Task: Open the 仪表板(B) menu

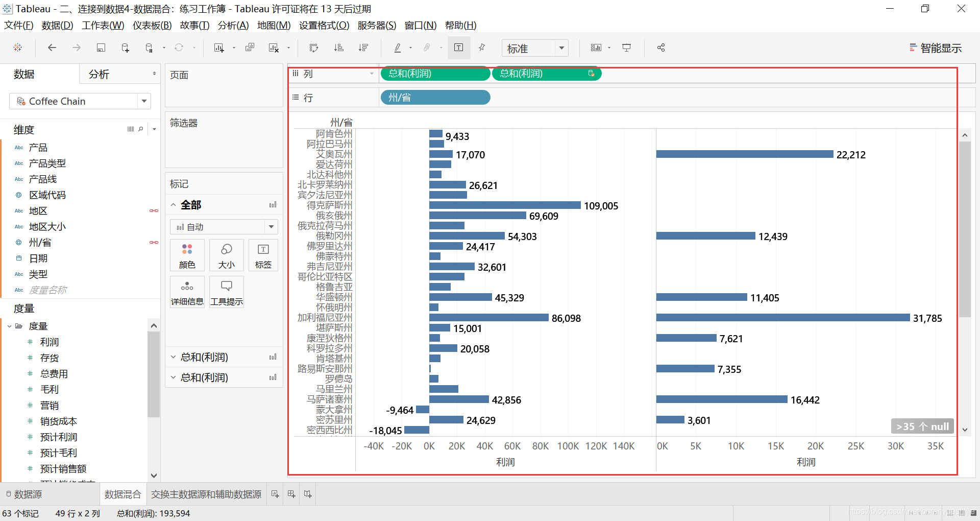Action: [x=152, y=25]
